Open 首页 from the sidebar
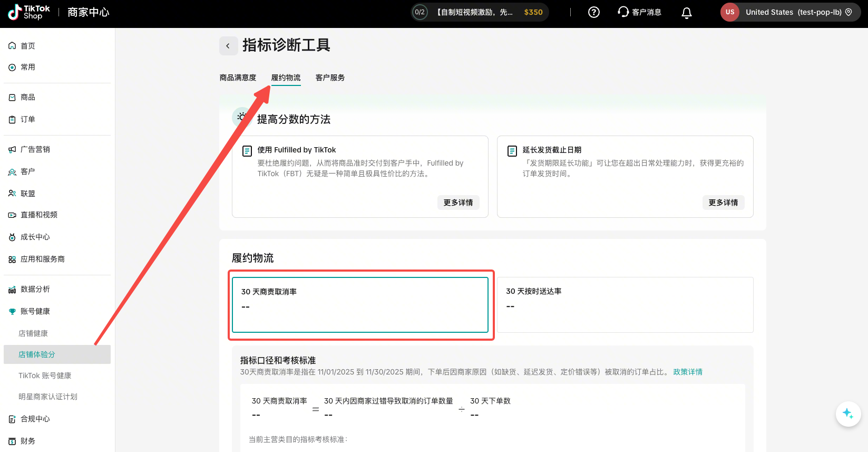Screen dimensions: 868x452 click(28, 46)
